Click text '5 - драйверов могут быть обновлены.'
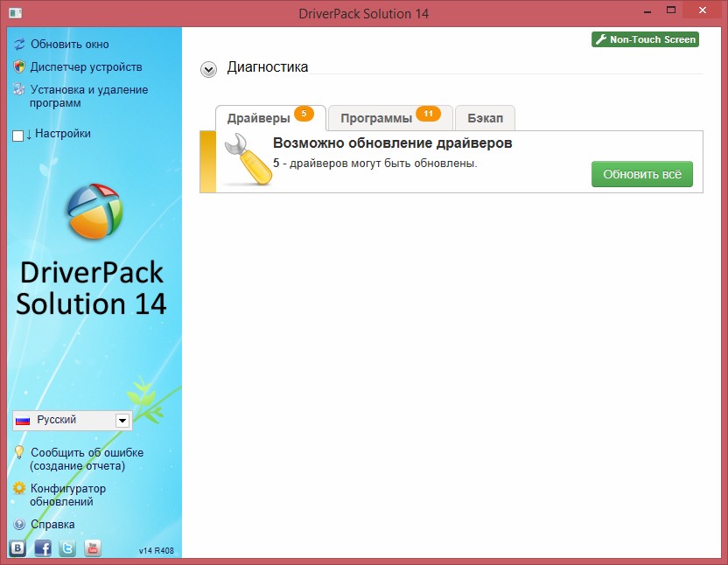The height and width of the screenshot is (565, 728). [375, 164]
